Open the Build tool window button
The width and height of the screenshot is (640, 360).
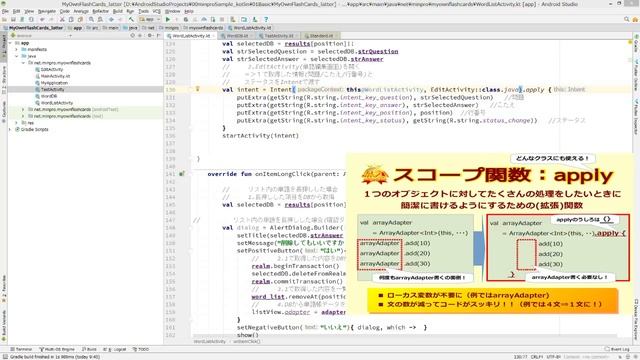pyautogui.click(x=89, y=349)
